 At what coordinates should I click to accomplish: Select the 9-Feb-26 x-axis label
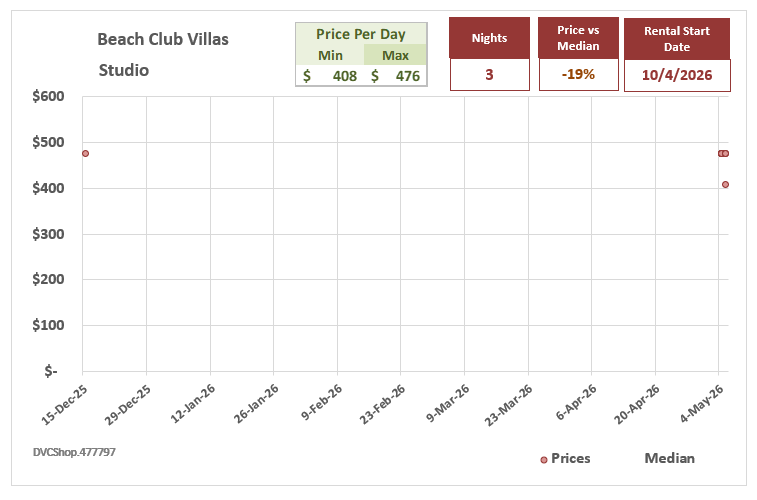322,402
